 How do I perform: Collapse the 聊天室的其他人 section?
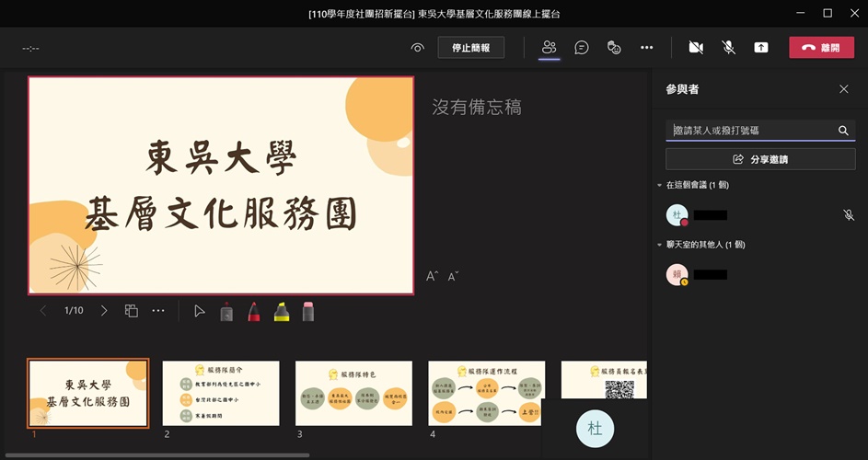tap(659, 245)
